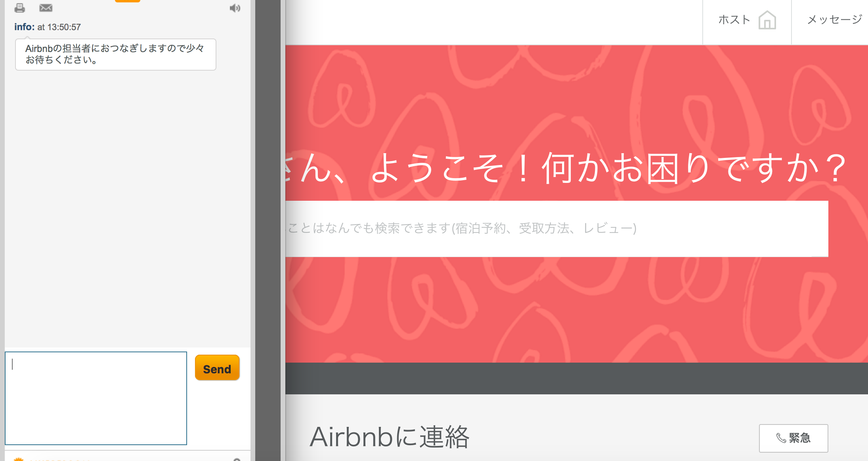The height and width of the screenshot is (461, 868).
Task: Click the info: label at 13:50:57
Action: (24, 27)
